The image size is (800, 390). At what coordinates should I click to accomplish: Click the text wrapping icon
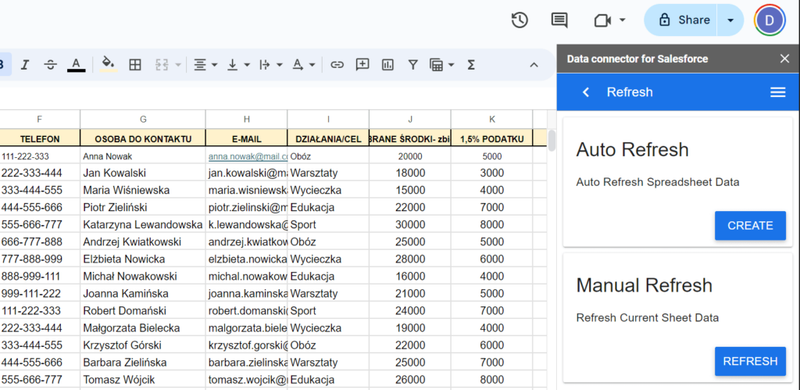[x=264, y=65]
